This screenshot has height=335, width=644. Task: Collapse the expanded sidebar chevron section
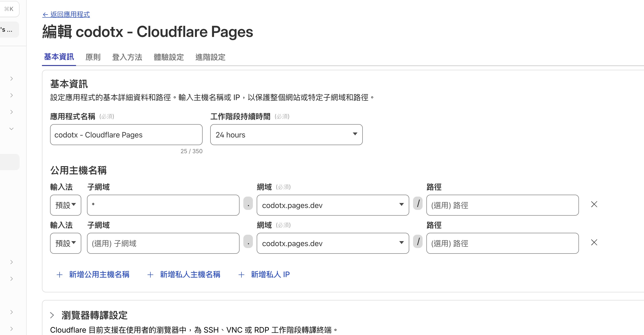(11, 129)
